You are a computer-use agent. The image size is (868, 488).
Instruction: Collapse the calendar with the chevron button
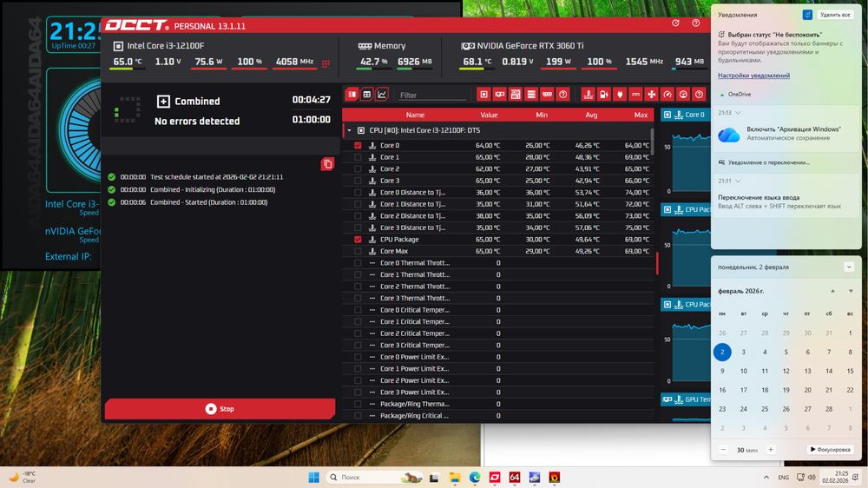coord(849,267)
